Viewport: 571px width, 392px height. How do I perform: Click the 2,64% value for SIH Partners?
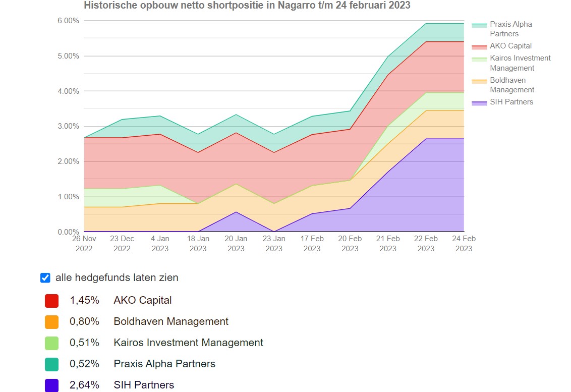coord(84,385)
